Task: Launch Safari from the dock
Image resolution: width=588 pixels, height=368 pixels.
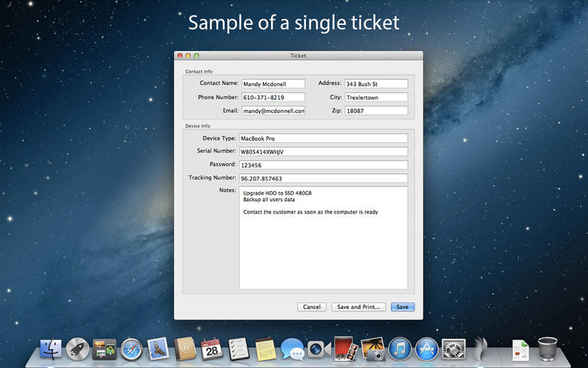Action: 131,349
